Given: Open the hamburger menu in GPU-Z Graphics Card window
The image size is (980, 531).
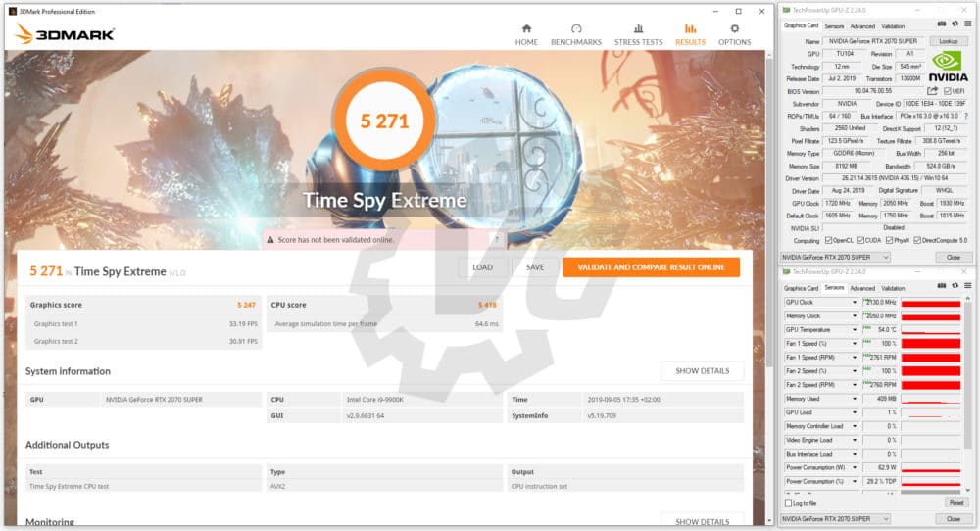Looking at the screenshot, I should [x=966, y=23].
